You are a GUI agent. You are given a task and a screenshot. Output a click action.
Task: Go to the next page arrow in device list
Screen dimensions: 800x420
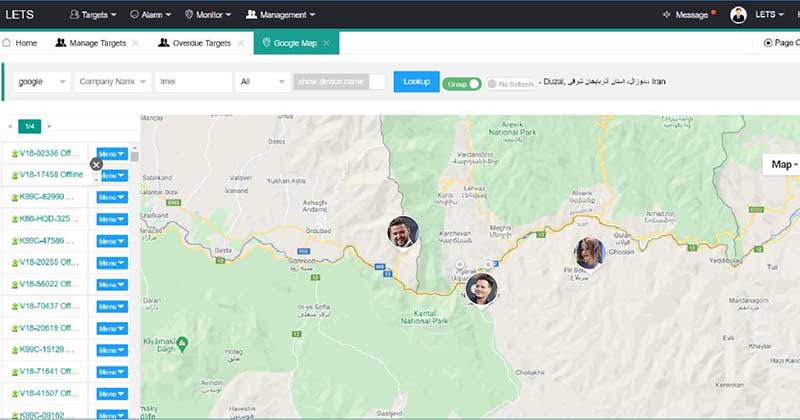[x=50, y=126]
